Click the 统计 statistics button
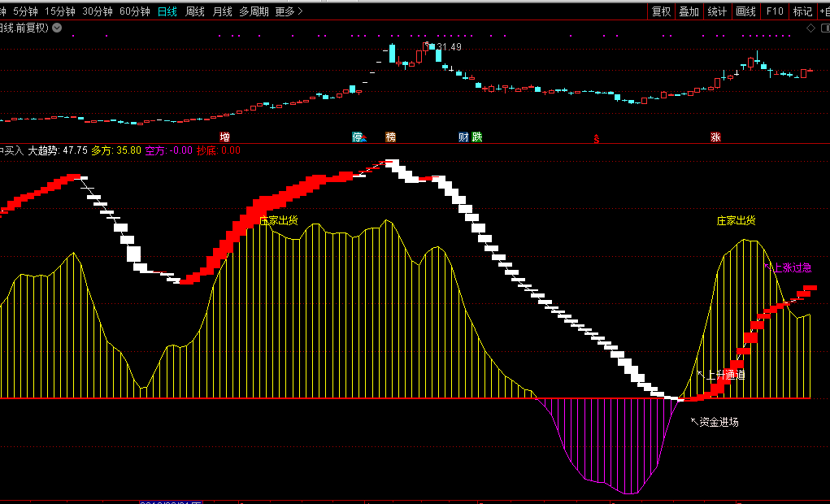 [x=717, y=11]
